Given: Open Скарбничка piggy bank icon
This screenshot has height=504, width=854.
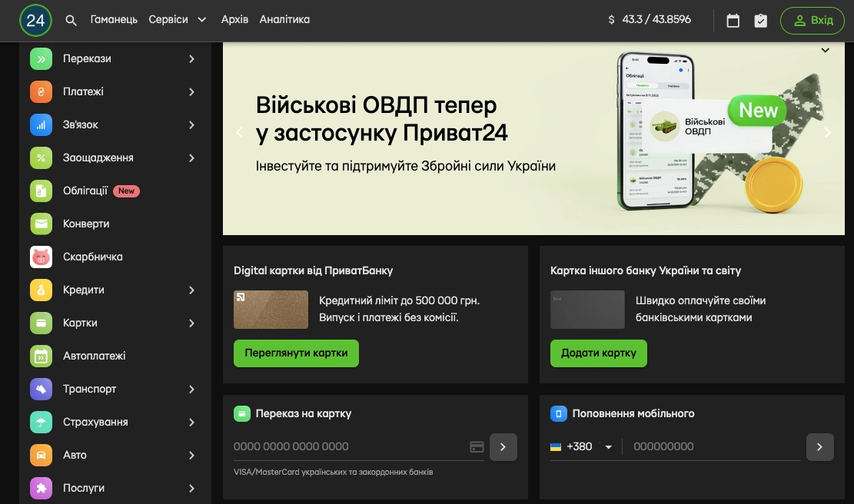Looking at the screenshot, I should [x=41, y=257].
